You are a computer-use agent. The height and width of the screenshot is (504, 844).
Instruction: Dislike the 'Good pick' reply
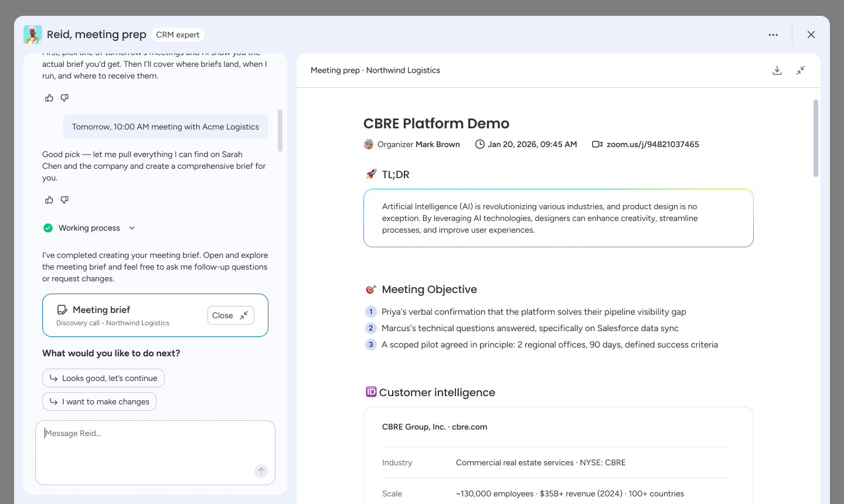(64, 200)
